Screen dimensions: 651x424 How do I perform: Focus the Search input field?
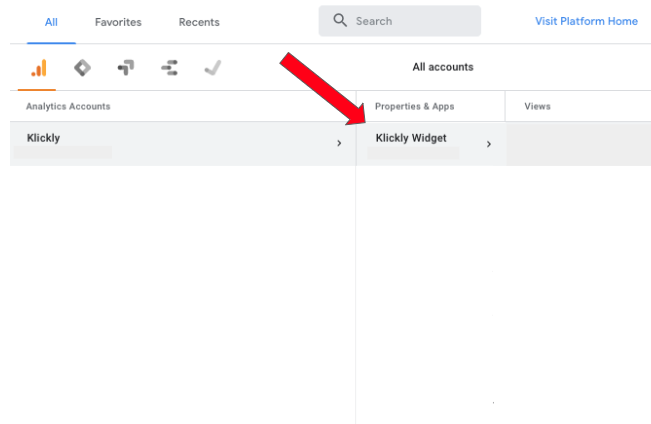(x=399, y=21)
